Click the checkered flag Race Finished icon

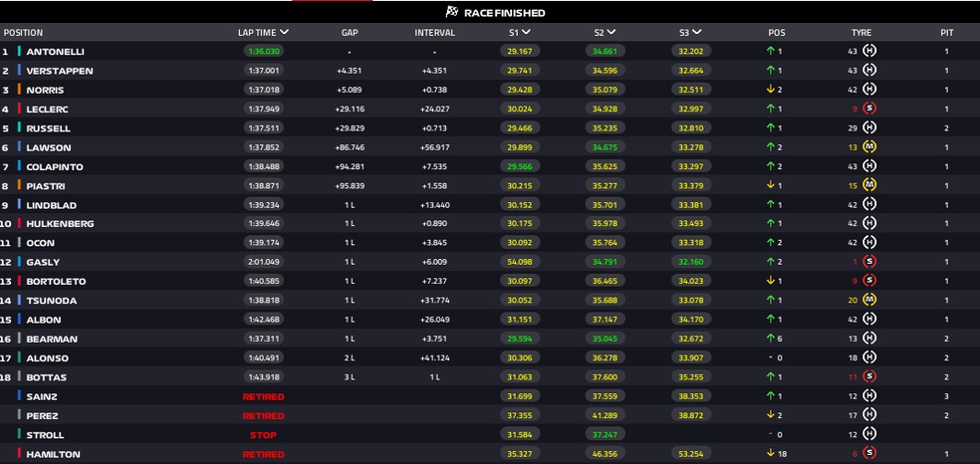click(x=452, y=12)
